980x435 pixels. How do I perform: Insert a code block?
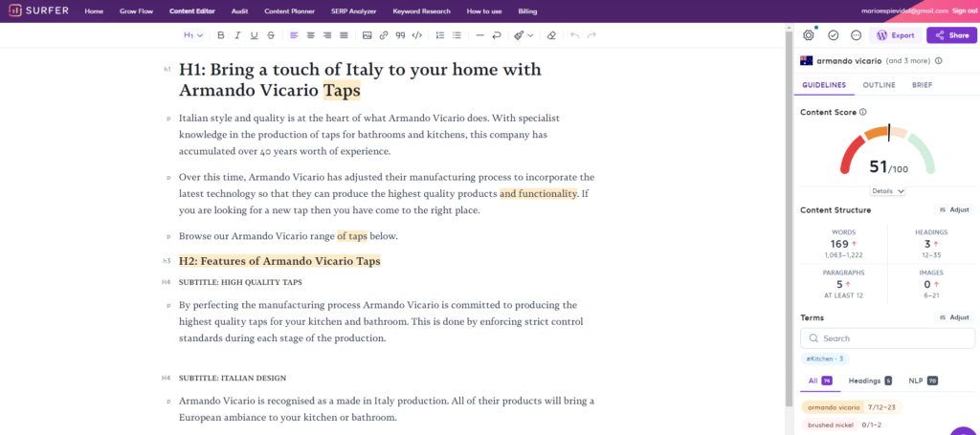point(417,35)
